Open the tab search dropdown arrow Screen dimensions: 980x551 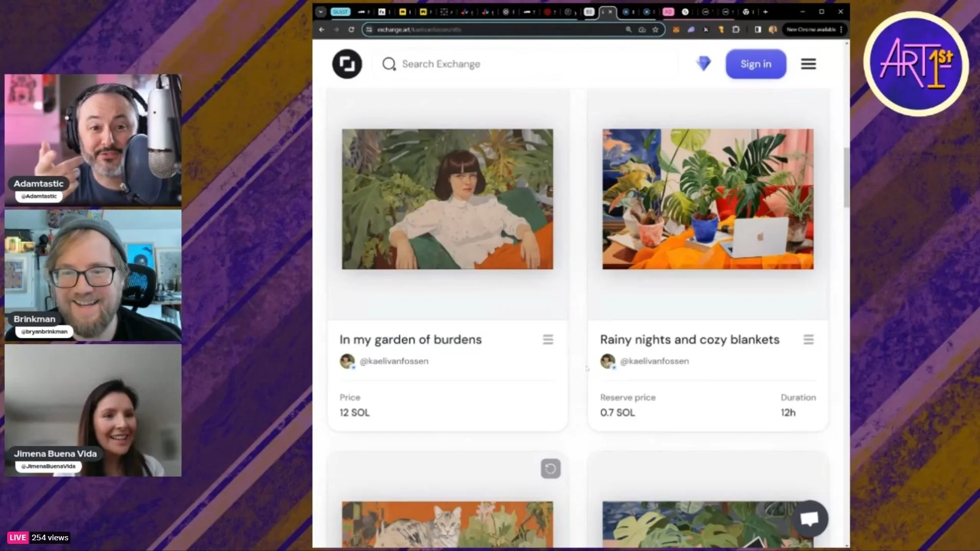pyautogui.click(x=321, y=12)
